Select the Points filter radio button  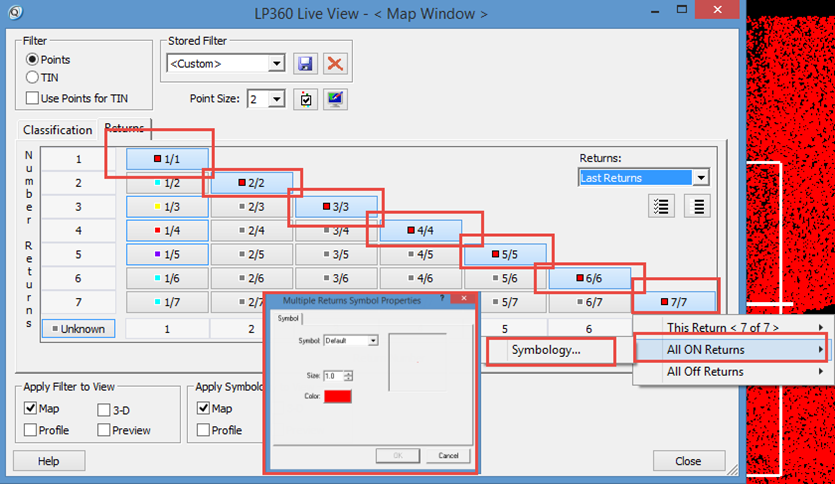tap(32, 60)
